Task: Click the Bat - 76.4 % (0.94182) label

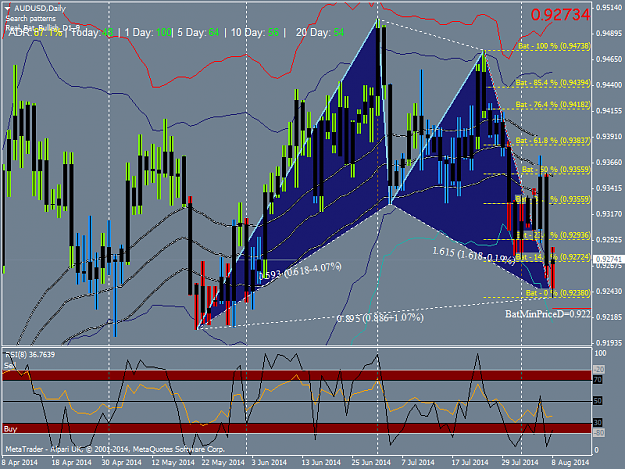Action: 553,104
